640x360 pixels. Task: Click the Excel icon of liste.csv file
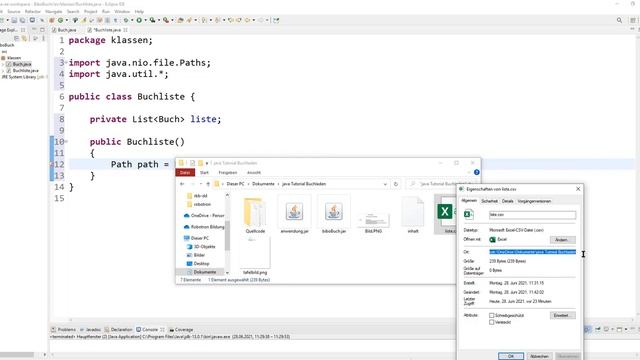(x=444, y=211)
